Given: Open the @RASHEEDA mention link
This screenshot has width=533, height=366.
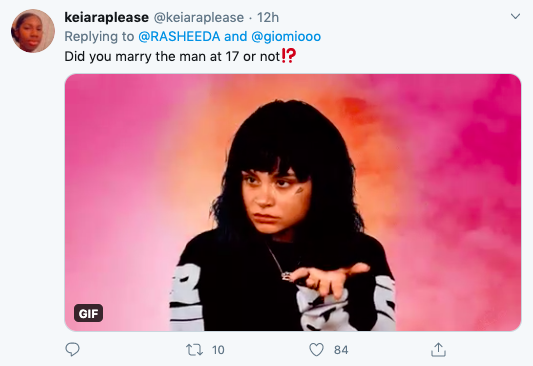Looking at the screenshot, I should point(179,36).
